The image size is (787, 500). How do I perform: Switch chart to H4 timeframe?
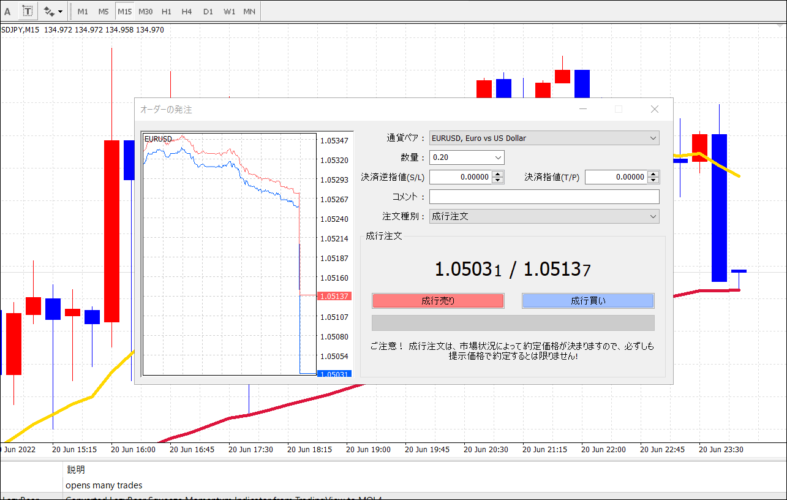pyautogui.click(x=187, y=11)
